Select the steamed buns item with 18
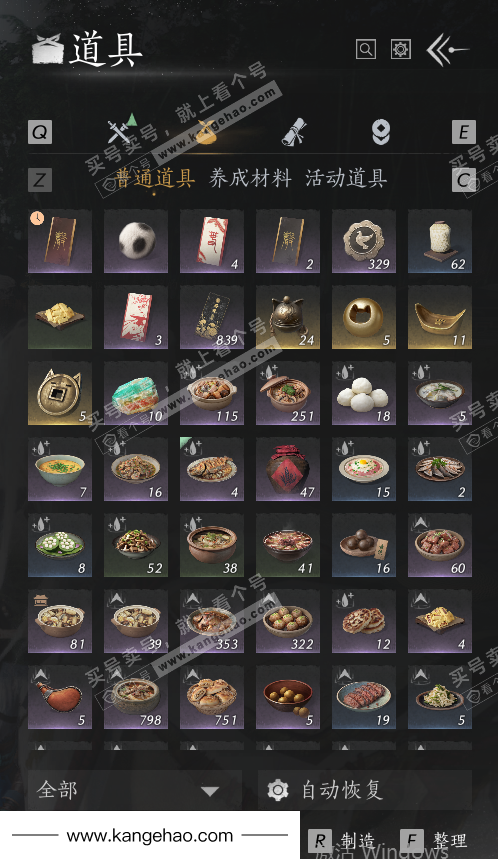 coord(364,393)
